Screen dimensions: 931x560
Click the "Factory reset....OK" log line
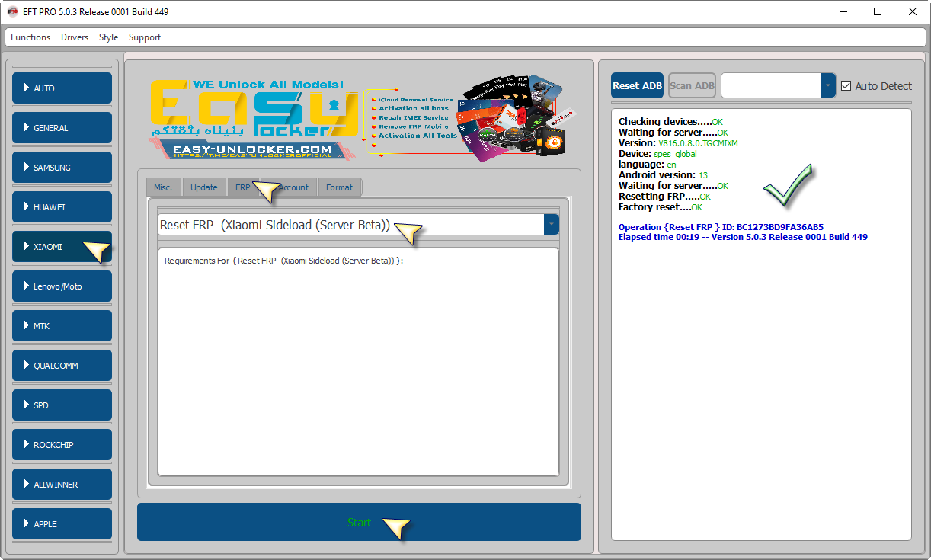pos(661,207)
